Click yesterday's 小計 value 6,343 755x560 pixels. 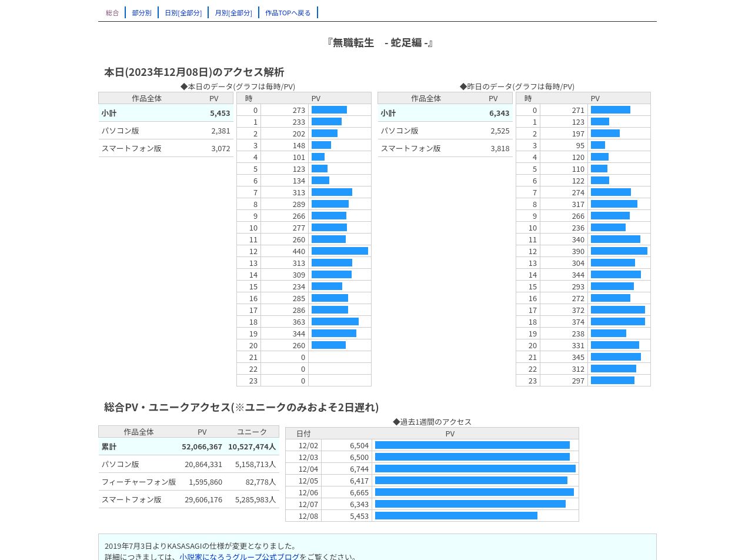tap(499, 113)
